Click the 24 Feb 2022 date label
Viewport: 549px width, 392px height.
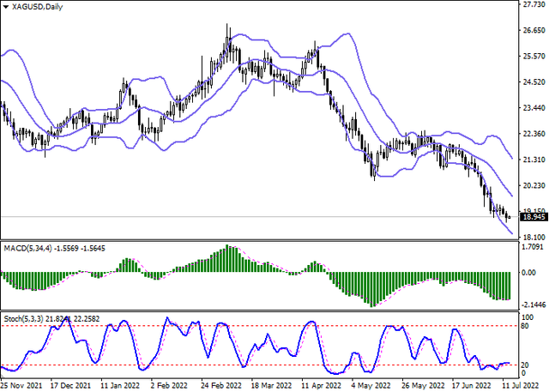[x=221, y=386]
